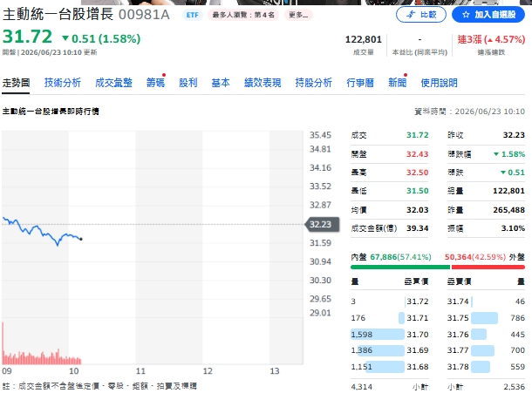Click the bid price 31.72

pos(418,302)
